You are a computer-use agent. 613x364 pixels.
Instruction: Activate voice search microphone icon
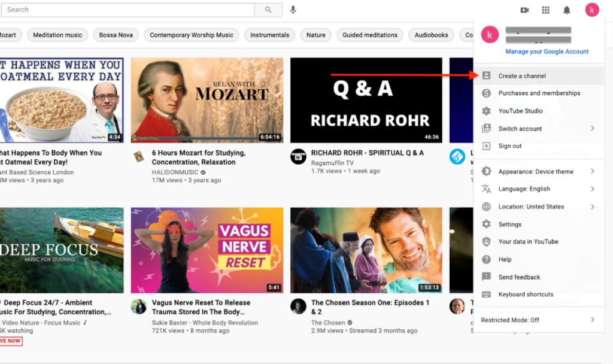(x=293, y=10)
